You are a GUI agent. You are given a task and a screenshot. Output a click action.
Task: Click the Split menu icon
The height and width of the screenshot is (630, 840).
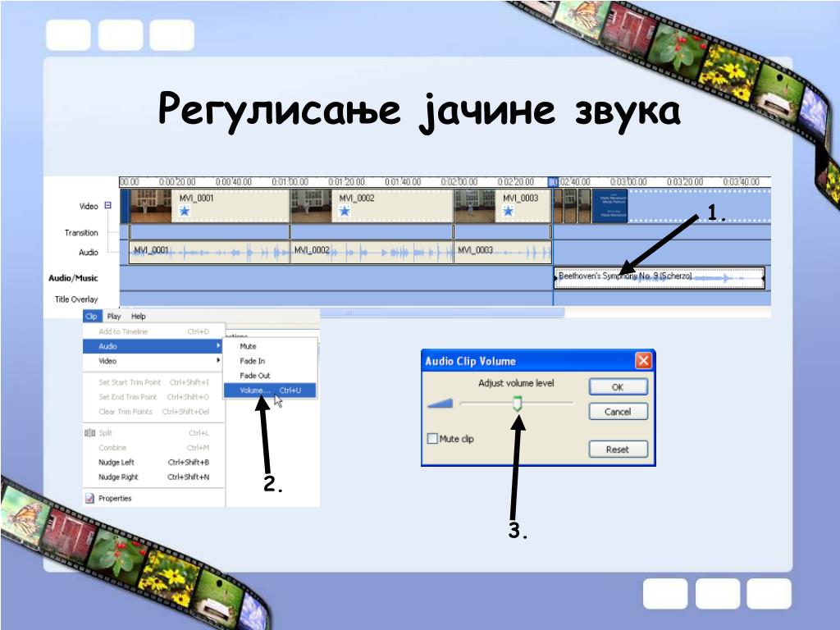click(x=89, y=433)
